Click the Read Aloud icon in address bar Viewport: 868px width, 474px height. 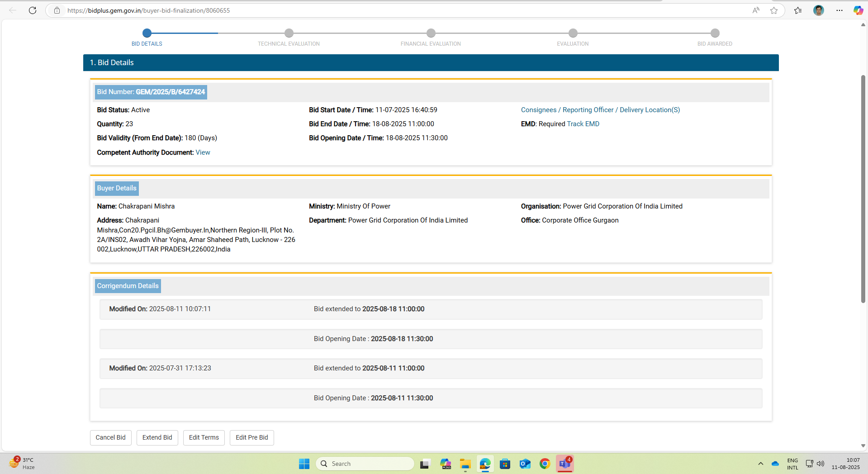756,10
